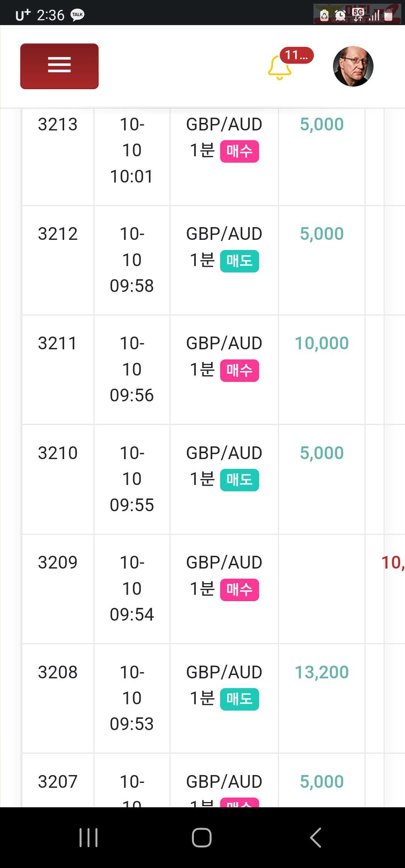Image resolution: width=405 pixels, height=868 pixels.
Task: Click the pink 매수 badge in row 3213
Action: click(240, 151)
